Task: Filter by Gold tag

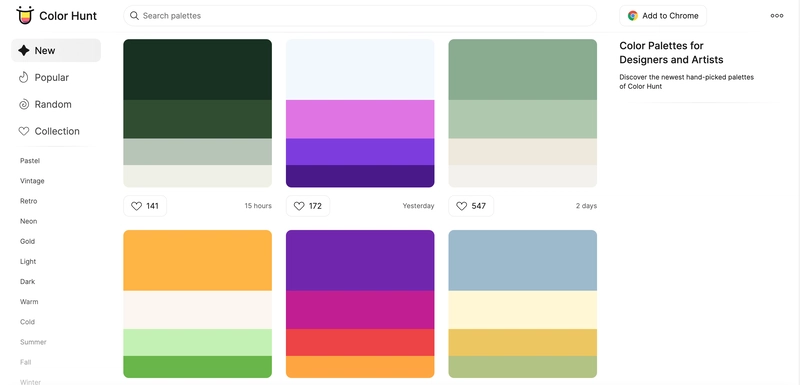Action: pyautogui.click(x=28, y=241)
